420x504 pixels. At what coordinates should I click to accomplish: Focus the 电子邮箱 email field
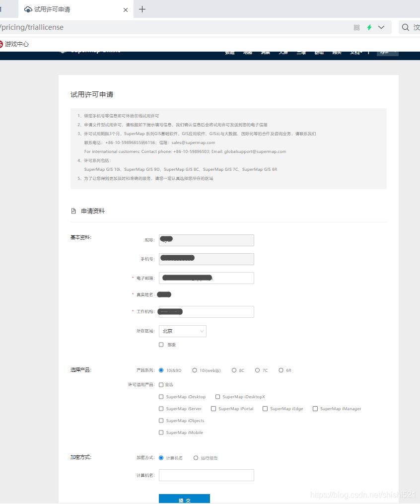coord(207,278)
